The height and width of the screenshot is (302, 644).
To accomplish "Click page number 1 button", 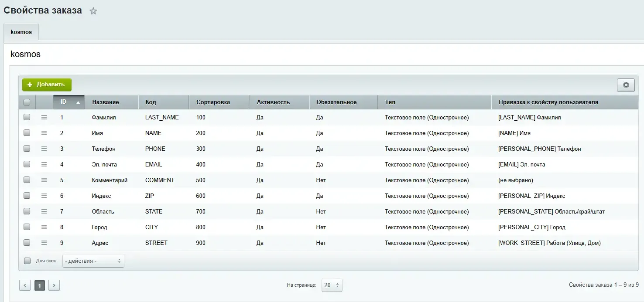I will tap(40, 285).
